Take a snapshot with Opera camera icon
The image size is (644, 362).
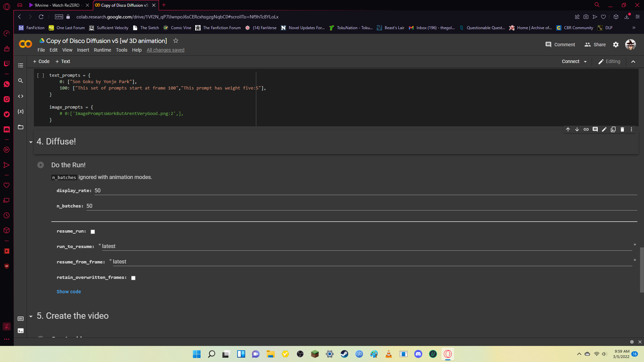(586, 17)
